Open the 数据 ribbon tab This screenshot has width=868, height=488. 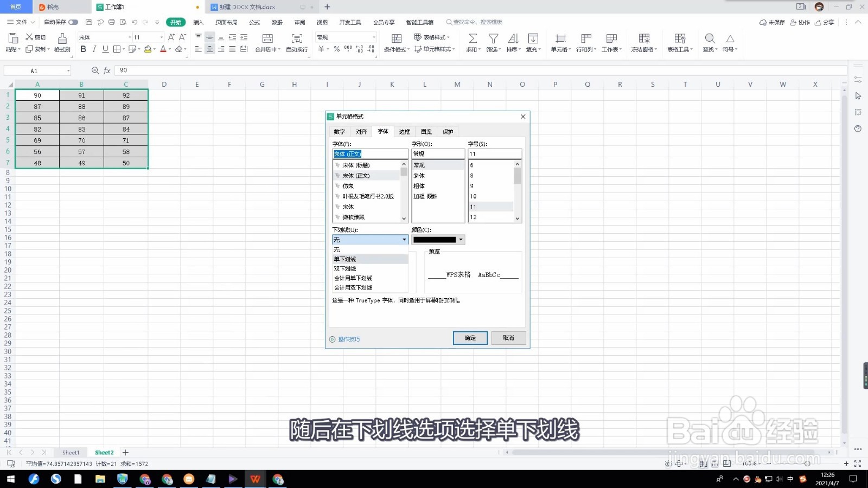pos(277,22)
